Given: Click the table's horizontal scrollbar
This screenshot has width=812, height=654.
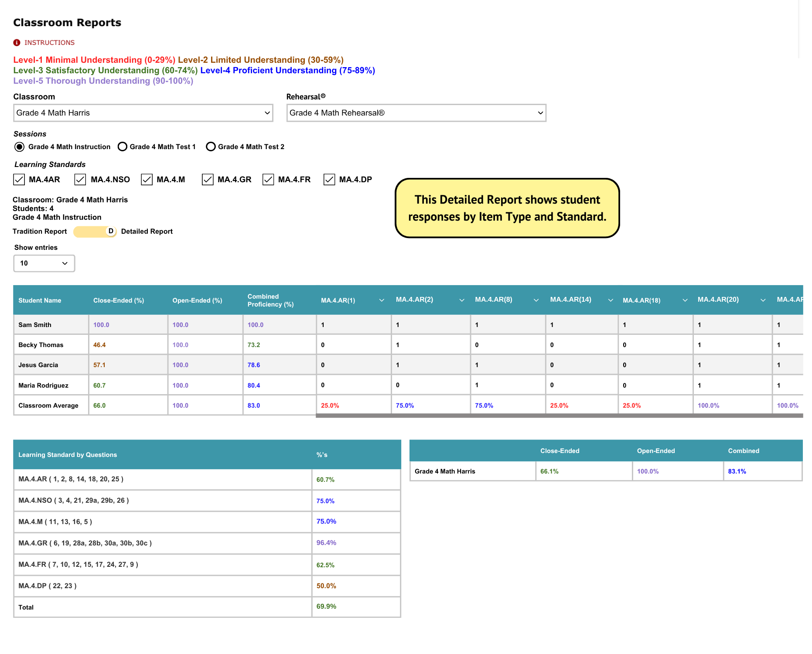Looking at the screenshot, I should (558, 416).
